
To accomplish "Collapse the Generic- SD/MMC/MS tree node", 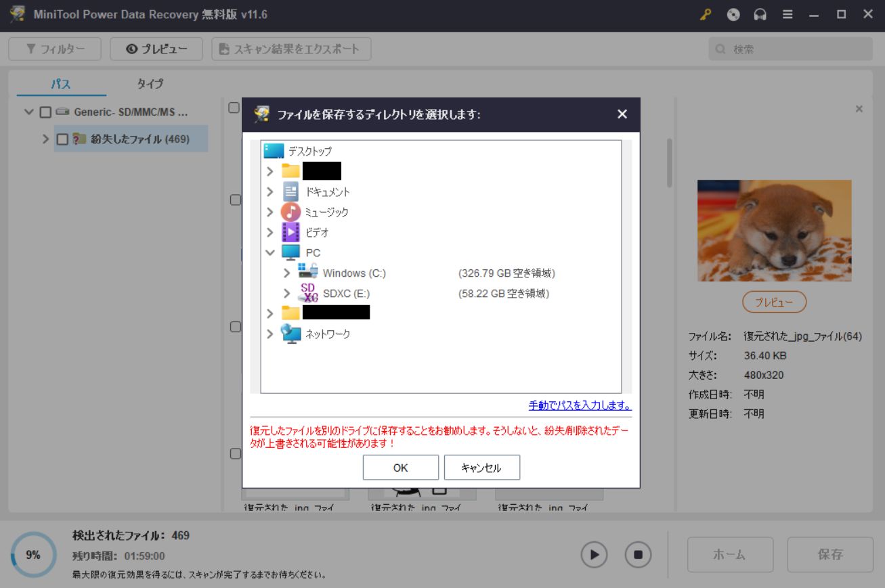I will pos(28,112).
